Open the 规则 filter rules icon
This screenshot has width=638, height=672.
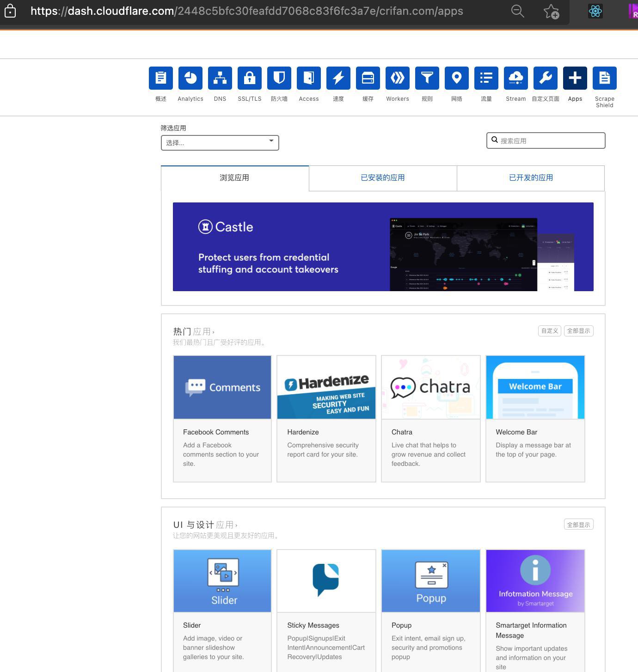coord(427,78)
